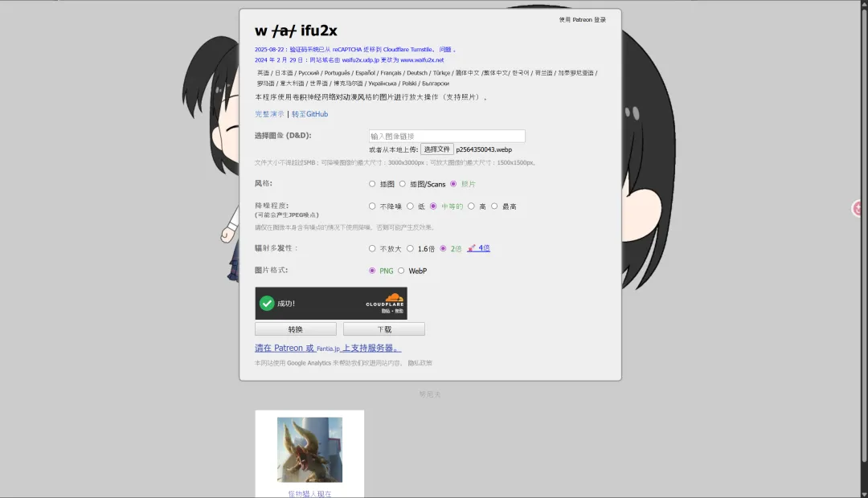Open the 完整演示 demo link
The image size is (868, 498).
tap(269, 114)
